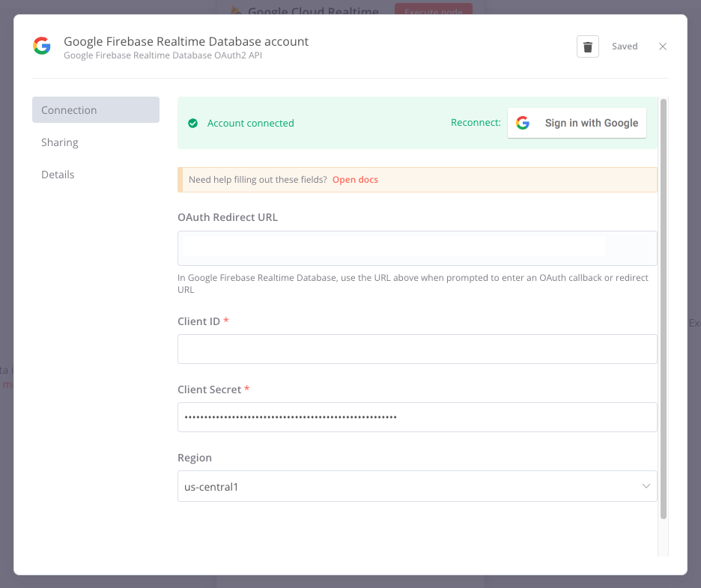Image resolution: width=701 pixels, height=588 pixels.
Task: Click the Saved status label
Action: (625, 46)
